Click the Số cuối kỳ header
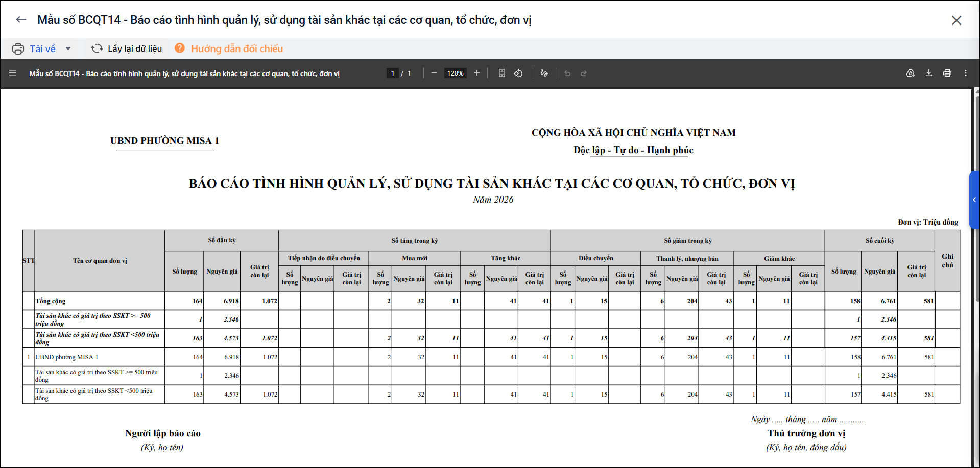 click(880, 241)
